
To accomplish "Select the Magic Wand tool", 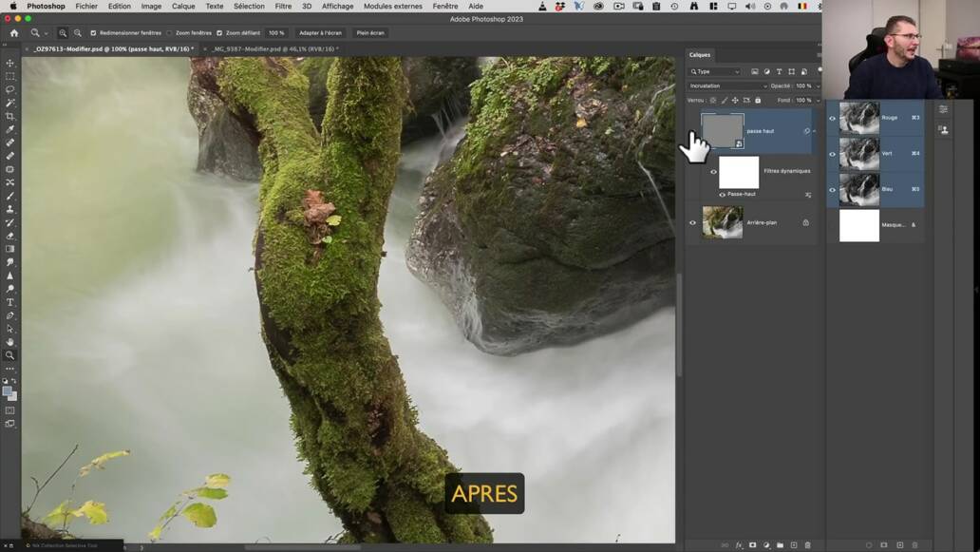I will [x=10, y=103].
